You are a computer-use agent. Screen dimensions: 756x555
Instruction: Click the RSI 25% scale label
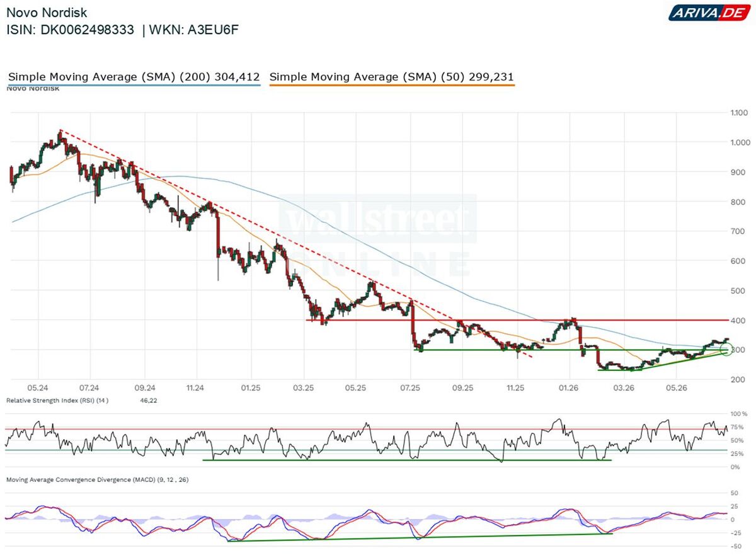coord(736,454)
